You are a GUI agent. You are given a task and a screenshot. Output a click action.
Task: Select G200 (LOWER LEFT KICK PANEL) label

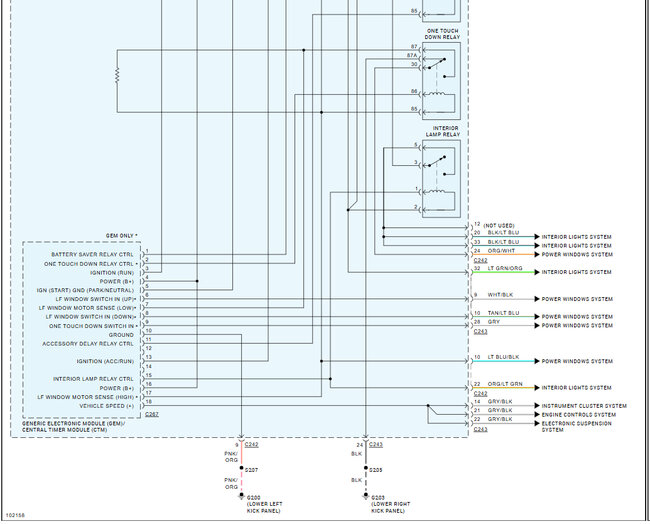(264, 504)
